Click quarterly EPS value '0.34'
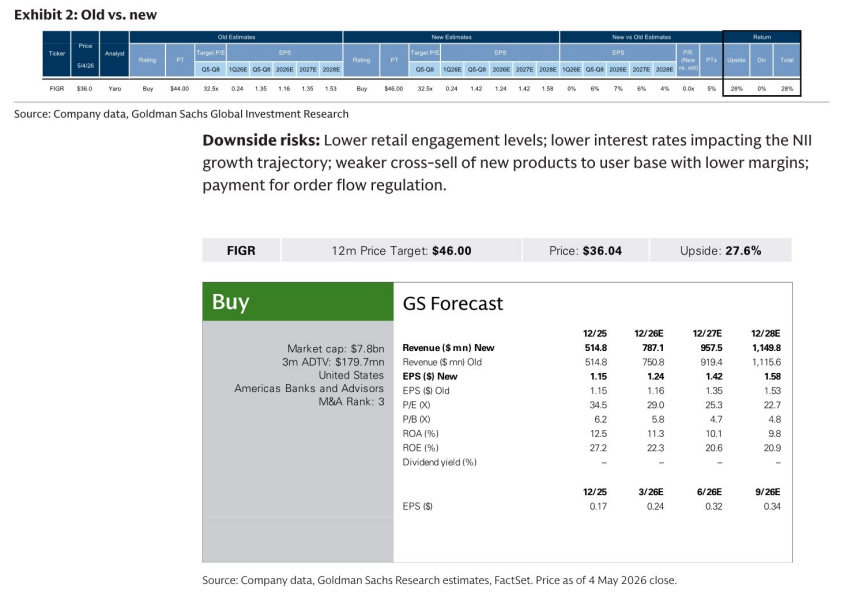The image size is (843, 601). 772,506
